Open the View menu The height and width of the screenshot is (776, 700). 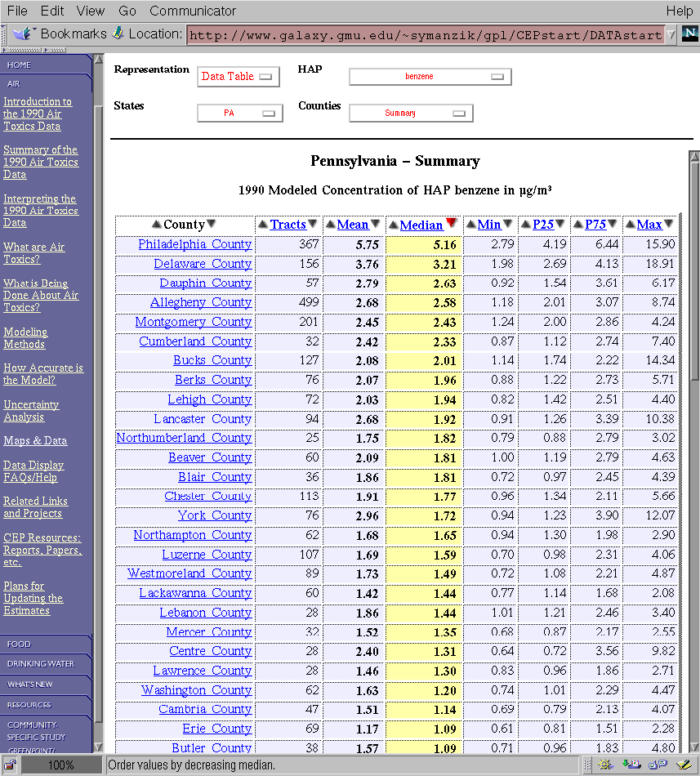pyautogui.click(x=90, y=11)
